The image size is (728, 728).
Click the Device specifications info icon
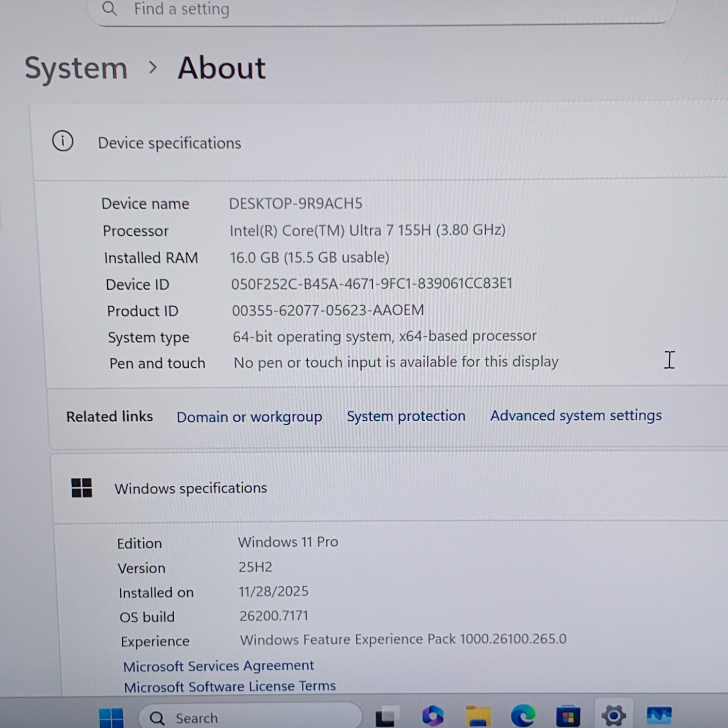click(63, 142)
